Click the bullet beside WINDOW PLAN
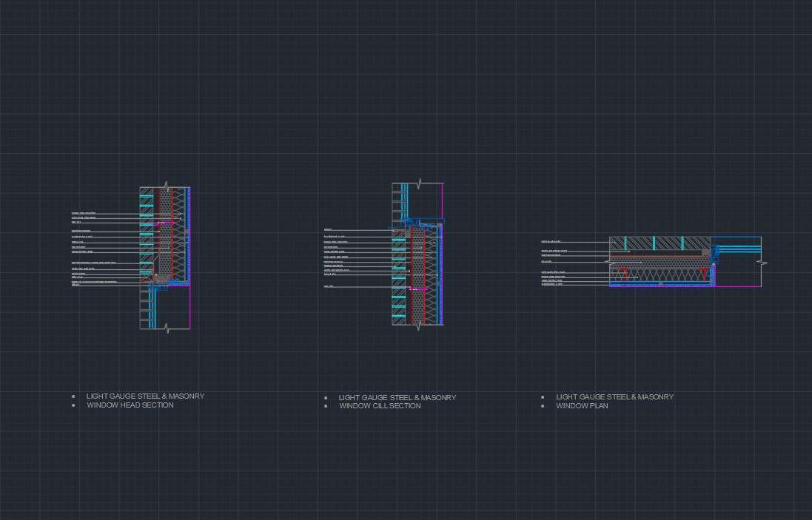Image resolution: width=812 pixels, height=520 pixels. point(543,406)
